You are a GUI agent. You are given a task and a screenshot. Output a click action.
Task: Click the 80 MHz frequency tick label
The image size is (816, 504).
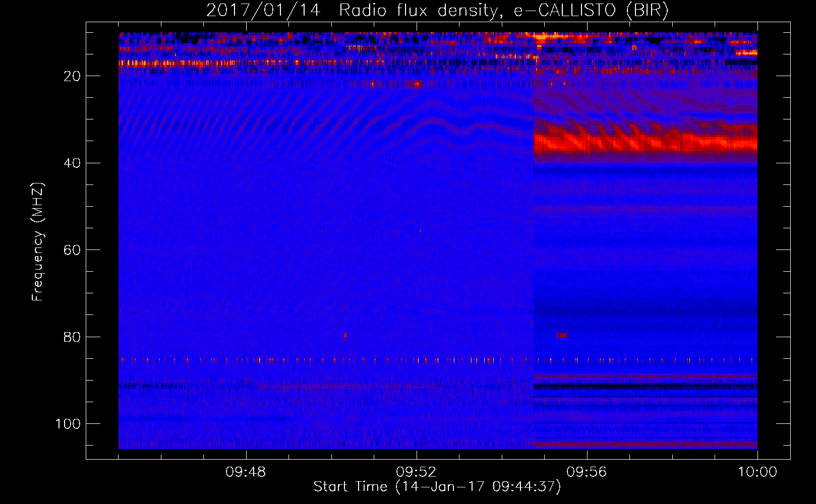coord(73,337)
